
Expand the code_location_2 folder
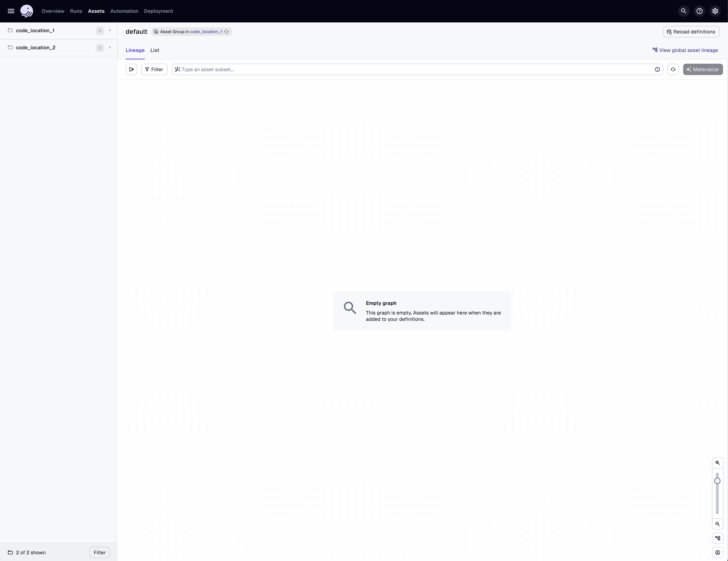(x=110, y=48)
